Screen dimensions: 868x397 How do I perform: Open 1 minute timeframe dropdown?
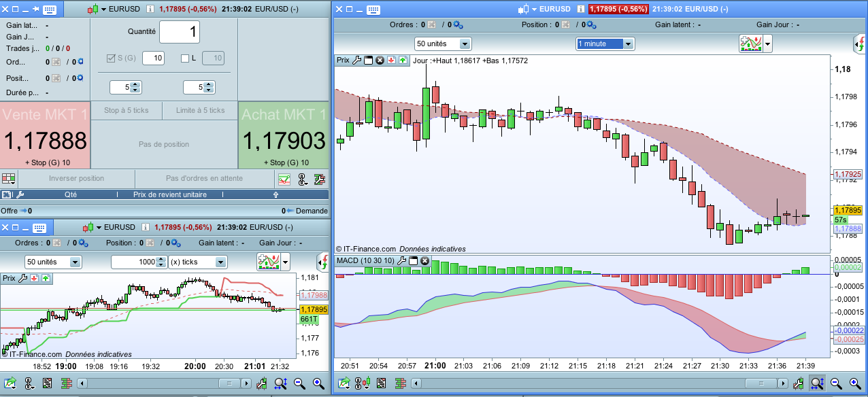click(605, 44)
